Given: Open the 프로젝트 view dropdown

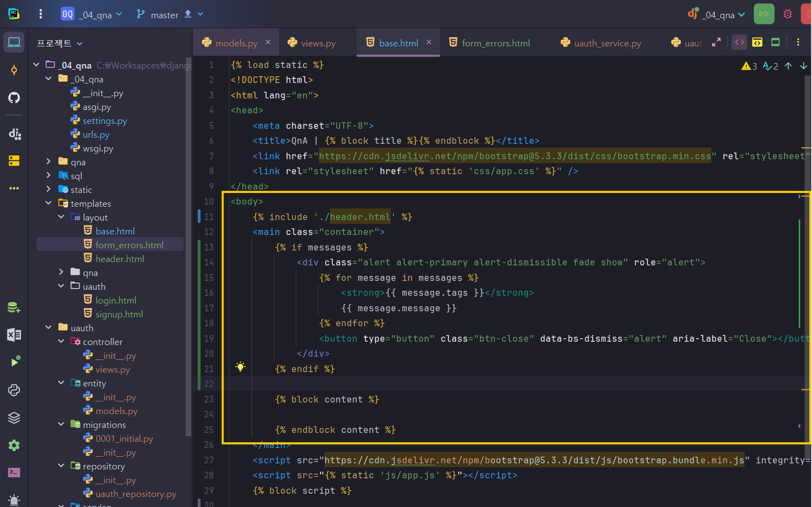Looking at the screenshot, I should (x=60, y=43).
